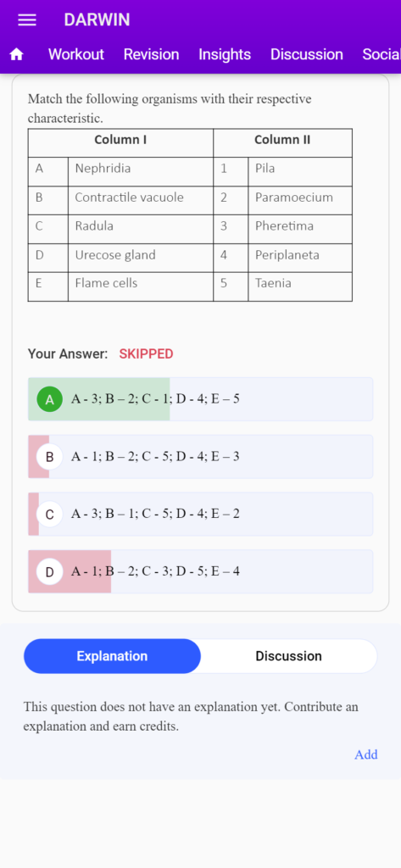Select the C option circle
This screenshot has height=868, width=401.
point(50,515)
